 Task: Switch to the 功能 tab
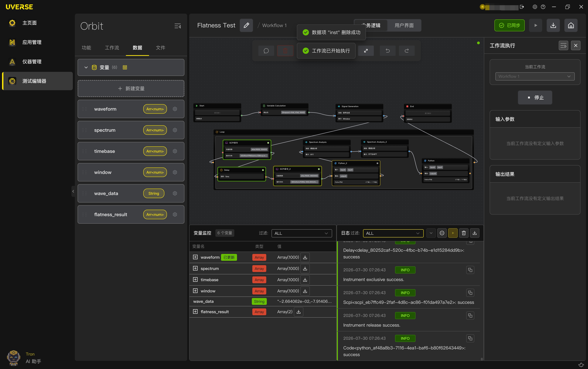[86, 48]
